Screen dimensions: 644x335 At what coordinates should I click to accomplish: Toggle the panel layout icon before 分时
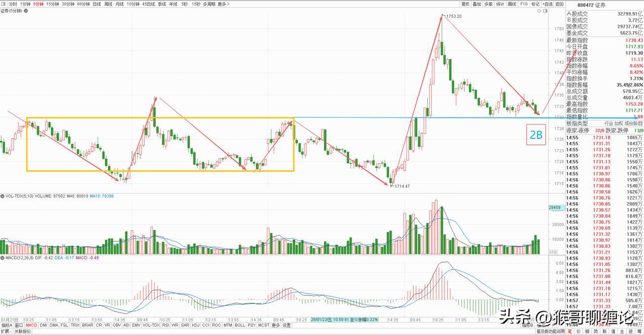[4, 4]
